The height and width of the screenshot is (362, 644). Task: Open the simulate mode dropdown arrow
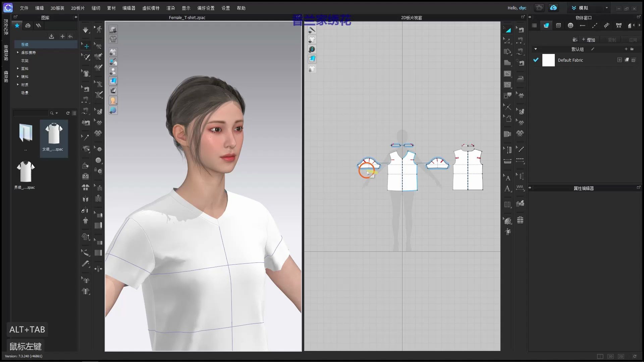[606, 7]
